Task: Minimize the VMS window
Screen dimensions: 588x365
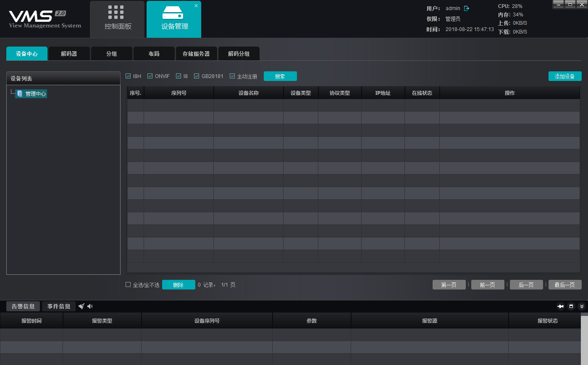Action: coord(558,4)
